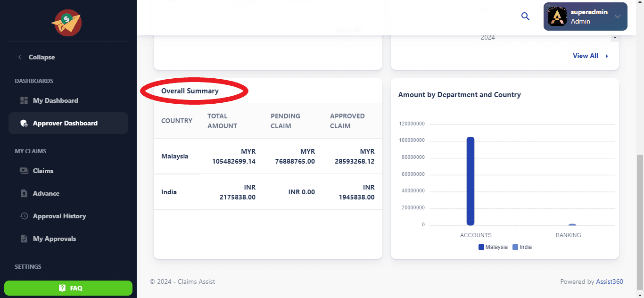This screenshot has width=644, height=298.
Task: Click the My Dashboard grid icon
Action: [x=24, y=100]
